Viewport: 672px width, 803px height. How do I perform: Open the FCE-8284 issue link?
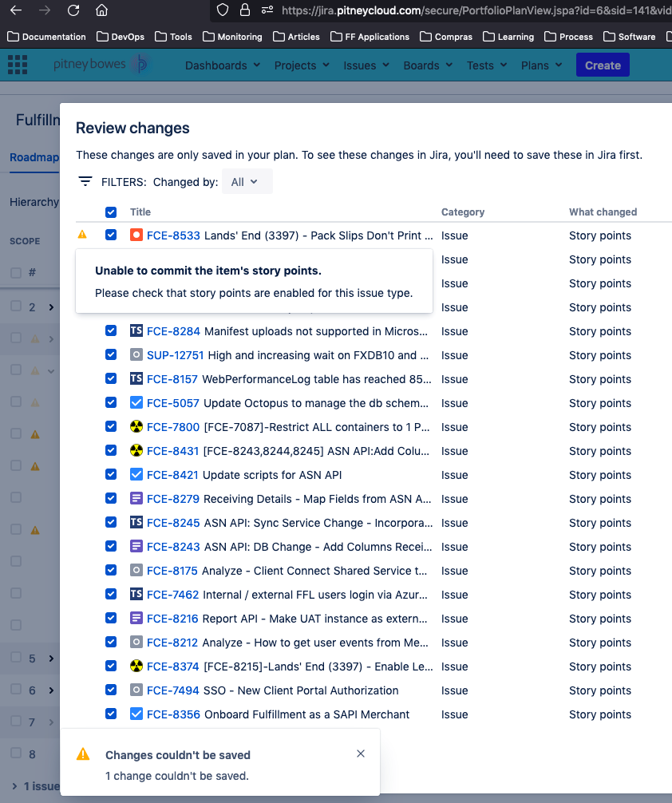pos(173,331)
